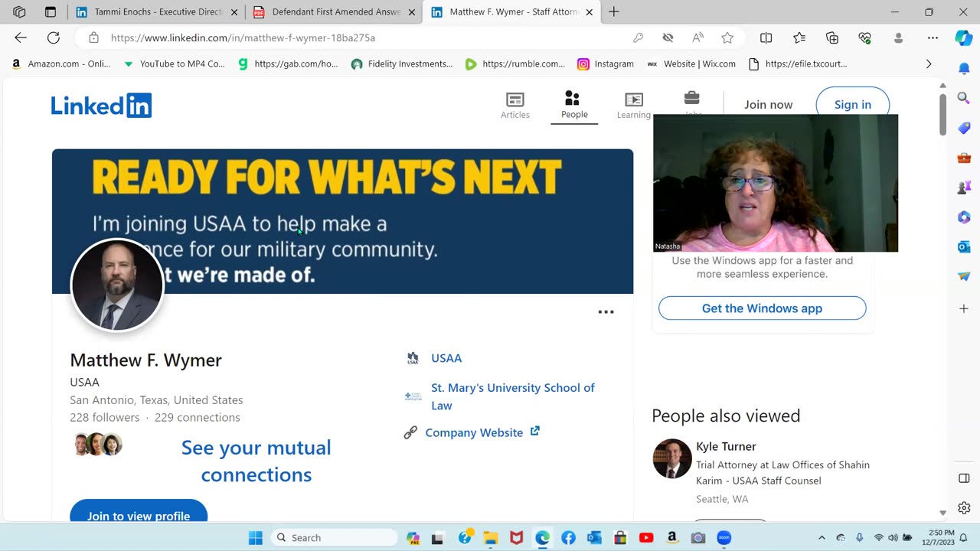
Task: Open Amazon.com bookmark
Action: point(60,64)
